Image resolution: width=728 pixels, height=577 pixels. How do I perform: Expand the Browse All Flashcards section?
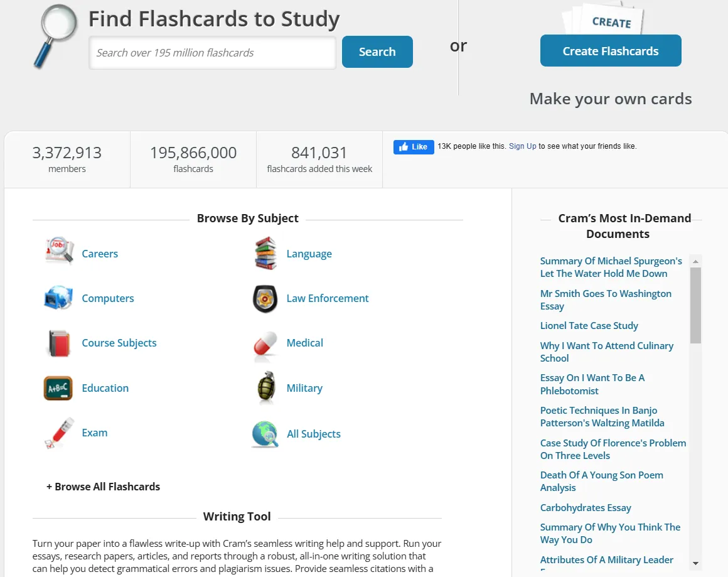103,487
